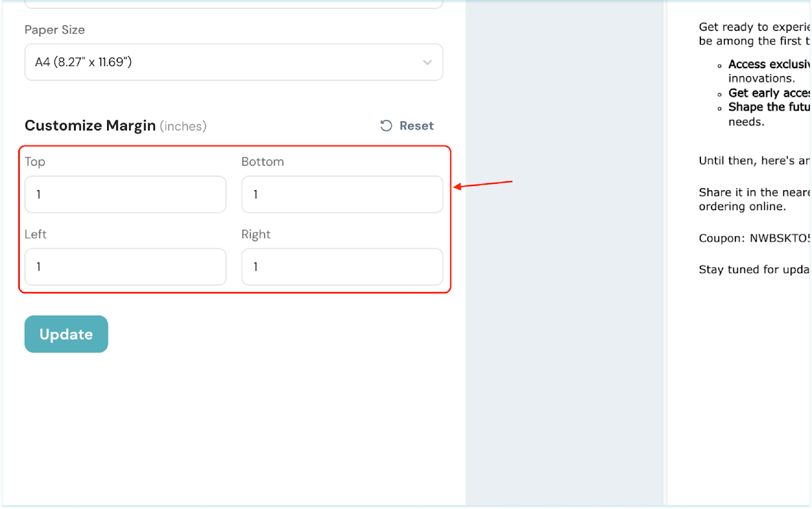Click into the Left margin field
Image resolution: width=812 pixels, height=509 pixels.
coord(125,267)
